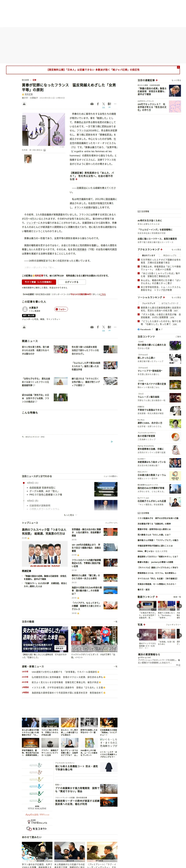Open フォトギャラリー link
Viewport: 186px width, 868px height.
pos(174,624)
